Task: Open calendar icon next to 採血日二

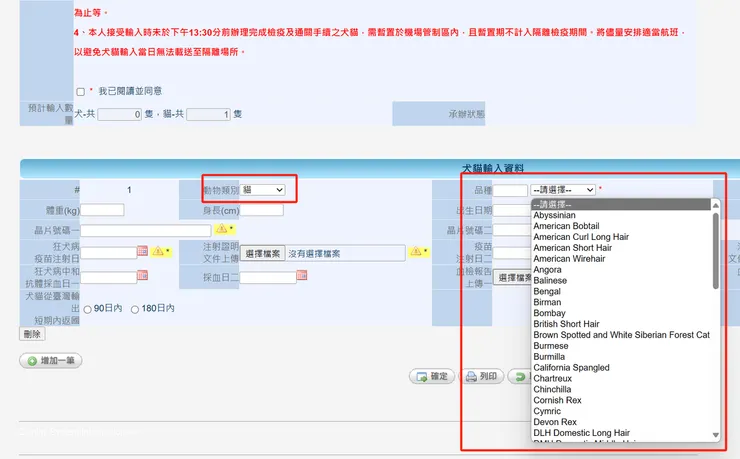Action: (302, 275)
